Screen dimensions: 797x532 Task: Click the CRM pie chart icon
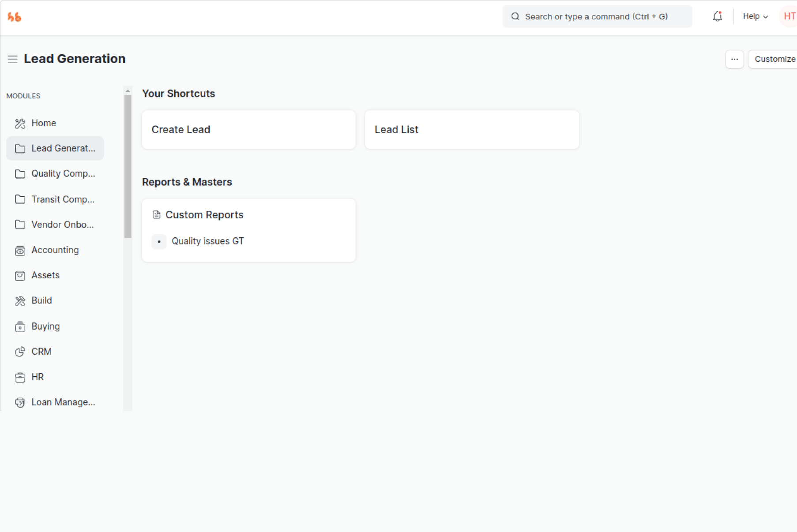pyautogui.click(x=20, y=352)
